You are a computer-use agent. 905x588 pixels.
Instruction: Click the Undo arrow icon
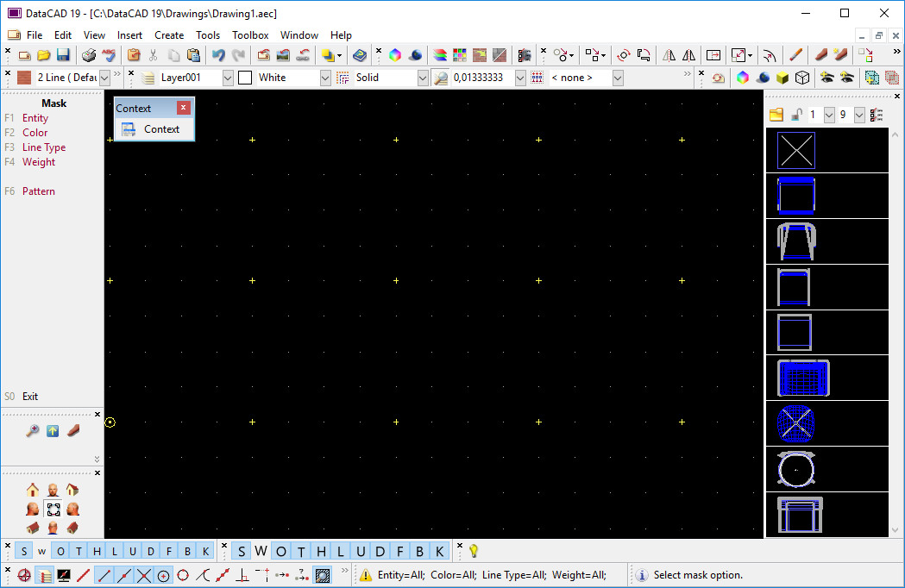217,55
